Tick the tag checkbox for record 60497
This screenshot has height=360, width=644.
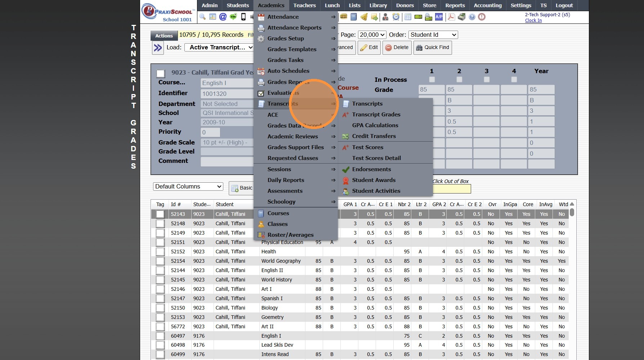(160, 336)
